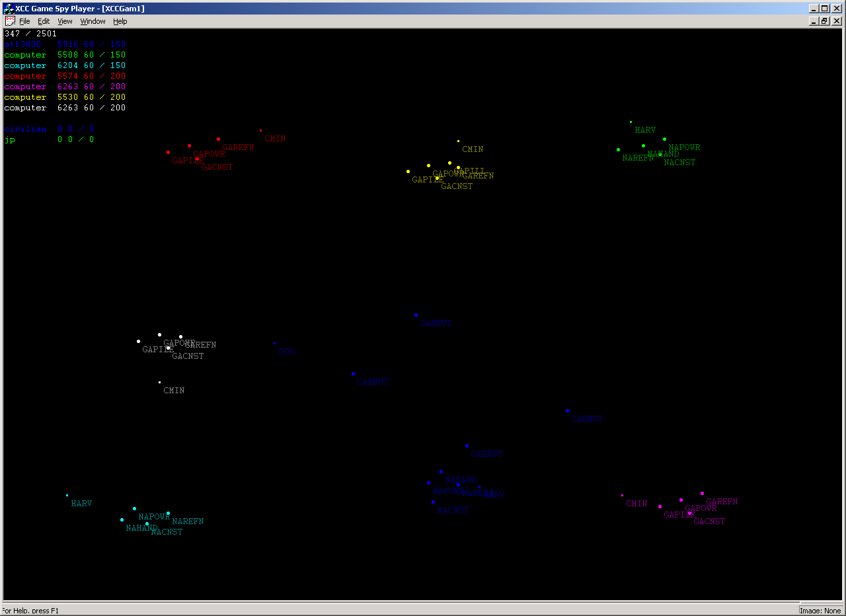This screenshot has height=616, width=846.
Task: Select the white CMIN unit label
Action: pos(174,391)
